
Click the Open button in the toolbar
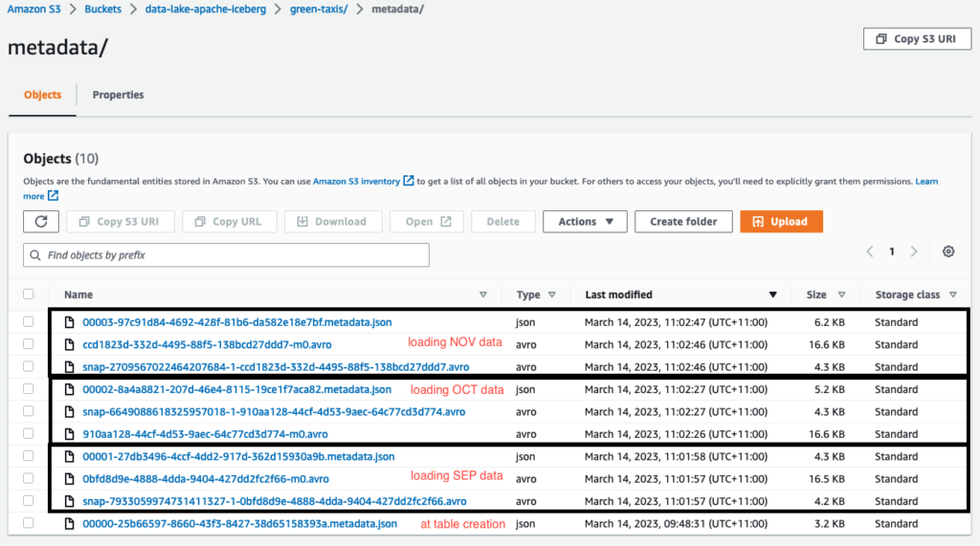(x=427, y=221)
